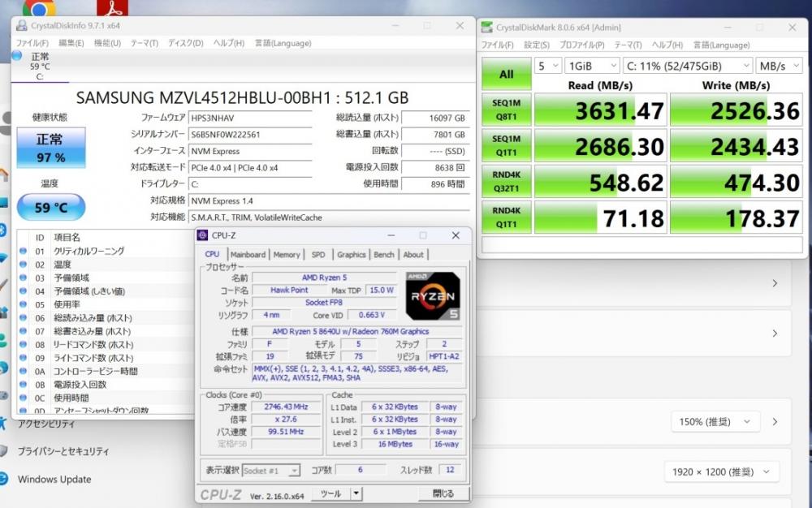Click the status dot for attribute 08

24,345
